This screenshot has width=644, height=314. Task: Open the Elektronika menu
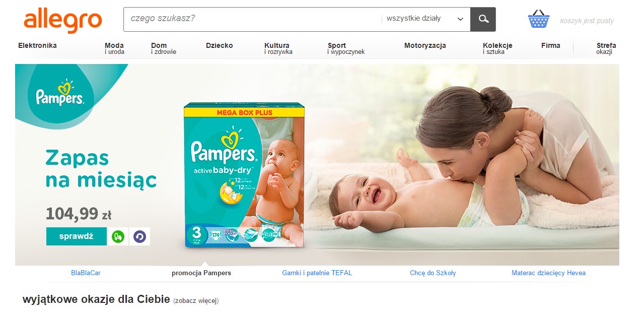point(37,45)
